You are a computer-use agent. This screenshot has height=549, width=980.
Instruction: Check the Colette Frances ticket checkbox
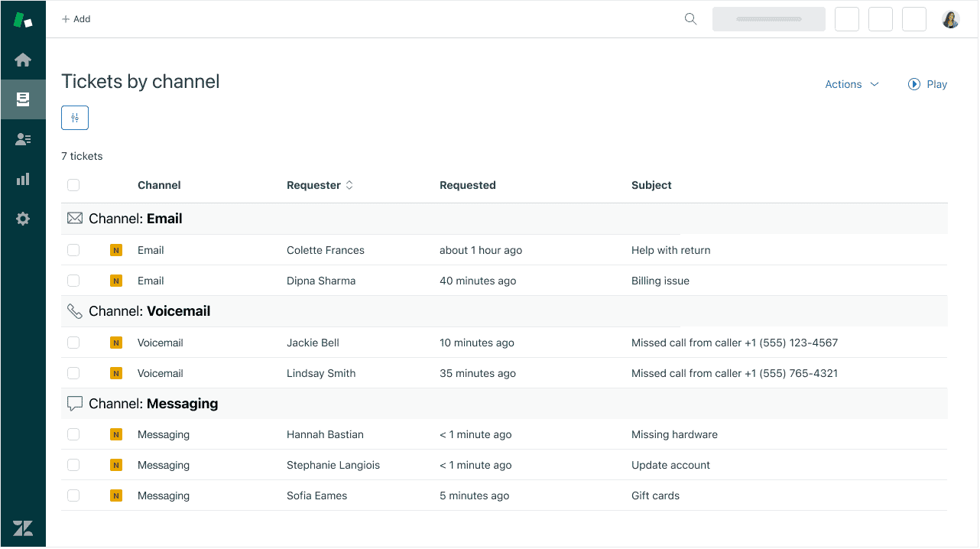pos(73,250)
